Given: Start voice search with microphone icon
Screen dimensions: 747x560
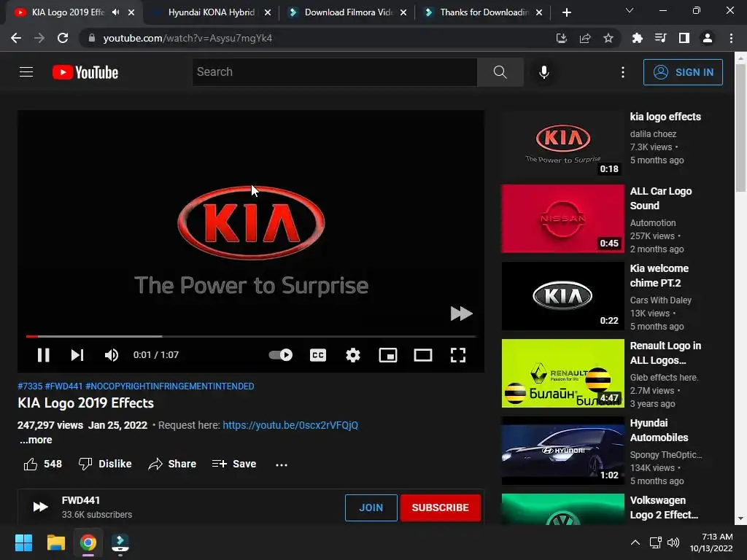Looking at the screenshot, I should 543,72.
